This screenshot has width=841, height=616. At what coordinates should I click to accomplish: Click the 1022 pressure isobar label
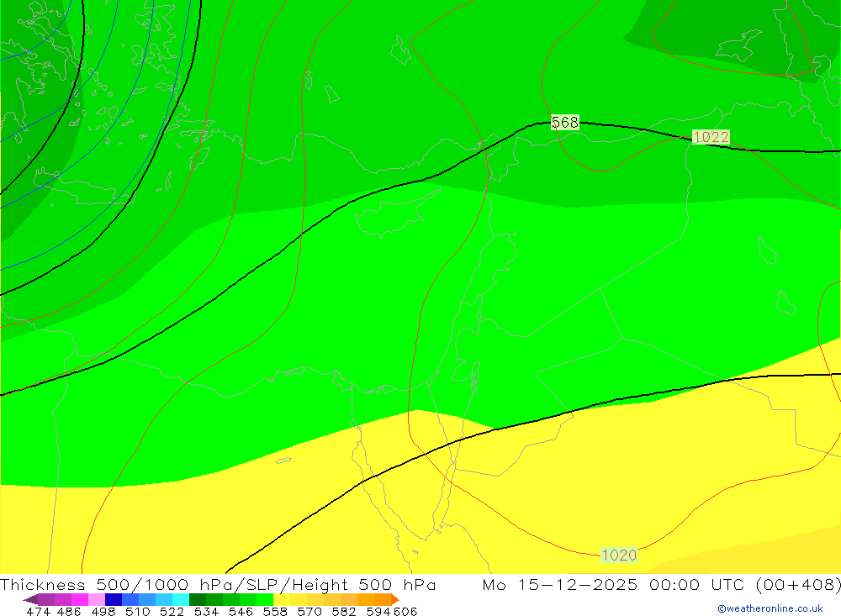click(711, 137)
